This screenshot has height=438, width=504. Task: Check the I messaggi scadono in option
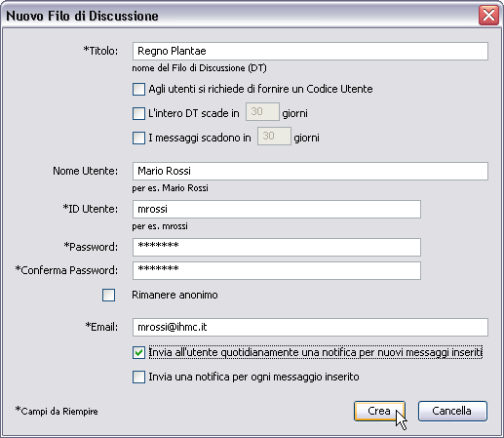coord(138,138)
